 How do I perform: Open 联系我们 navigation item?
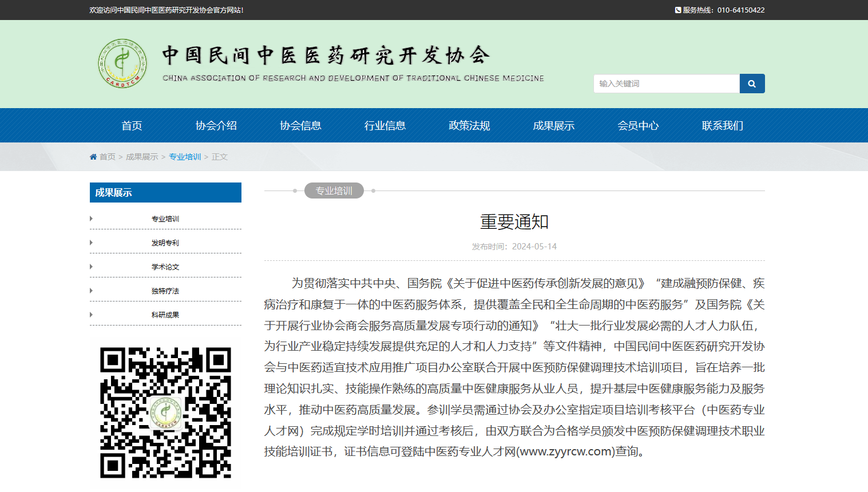pyautogui.click(x=723, y=125)
